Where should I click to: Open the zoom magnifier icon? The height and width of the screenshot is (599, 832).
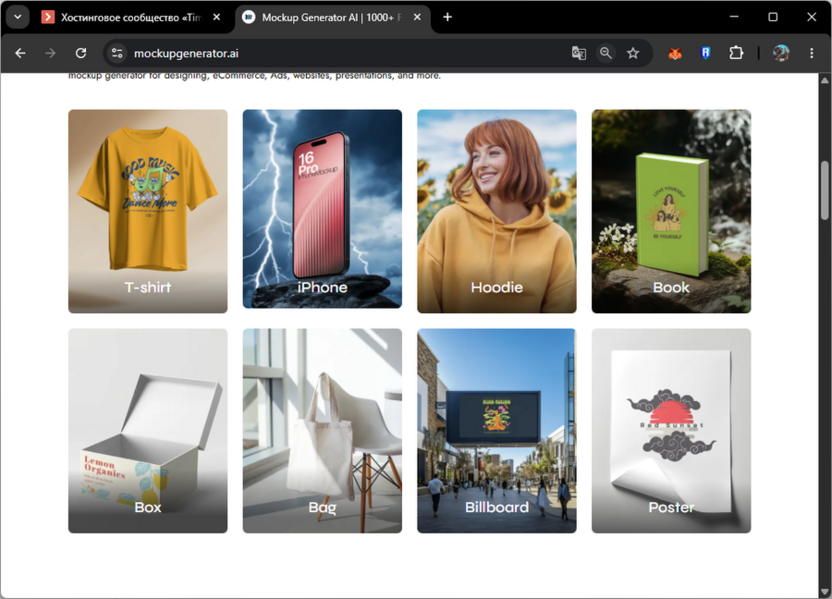[x=605, y=53]
